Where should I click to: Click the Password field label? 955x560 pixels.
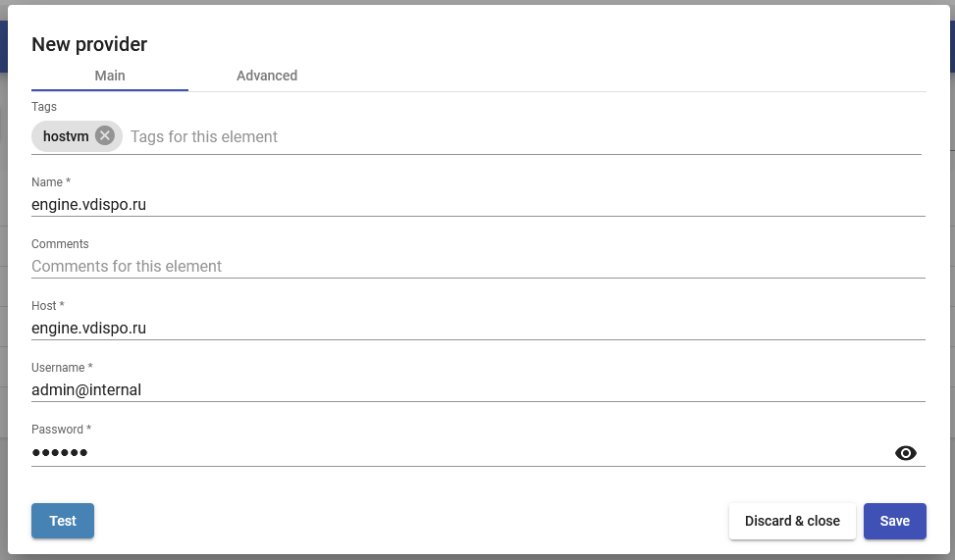tap(61, 430)
